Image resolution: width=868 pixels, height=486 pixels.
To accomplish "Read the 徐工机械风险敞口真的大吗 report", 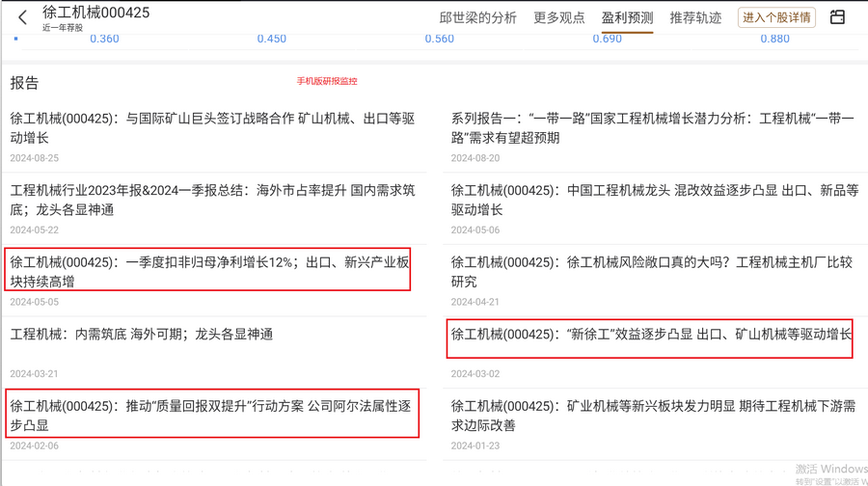I will click(x=652, y=272).
